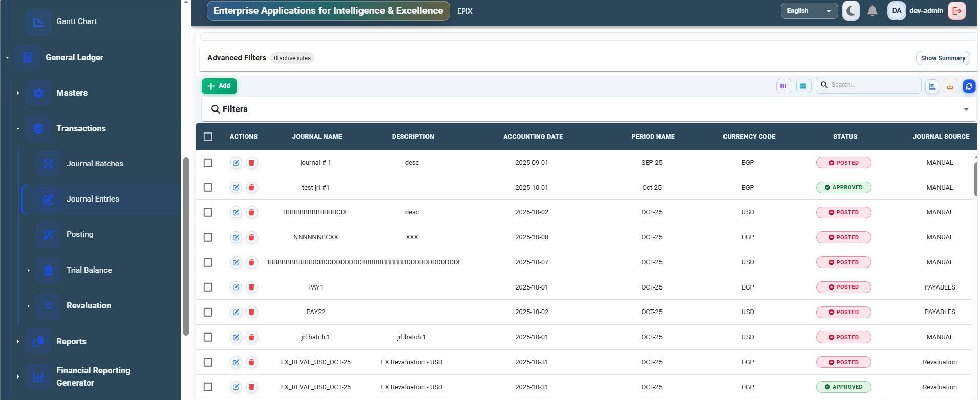The width and height of the screenshot is (980, 400).
Task: Check the BBBBBBBBBBBBBBCDE row checkbox
Action: pos(208,212)
